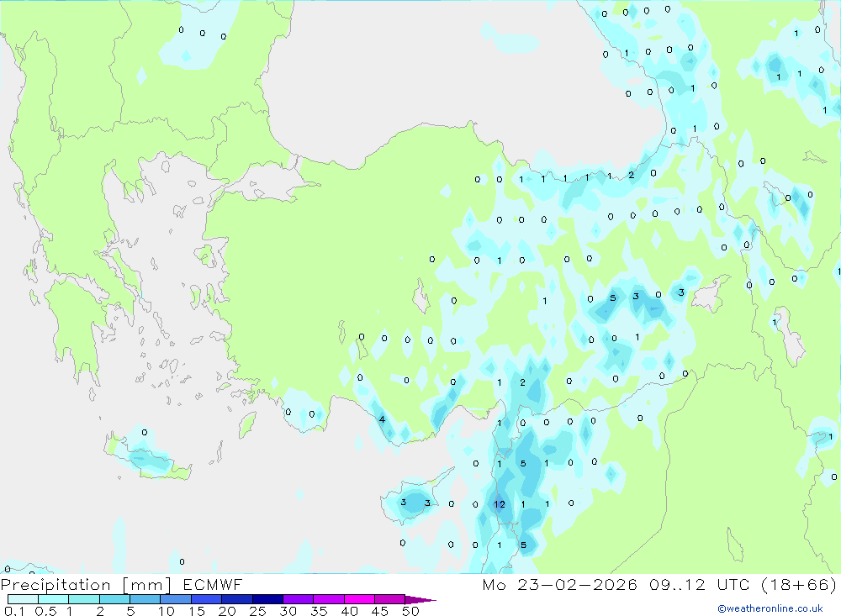
Task: Click the legend swatch between 35 and 40
Action: (328, 599)
